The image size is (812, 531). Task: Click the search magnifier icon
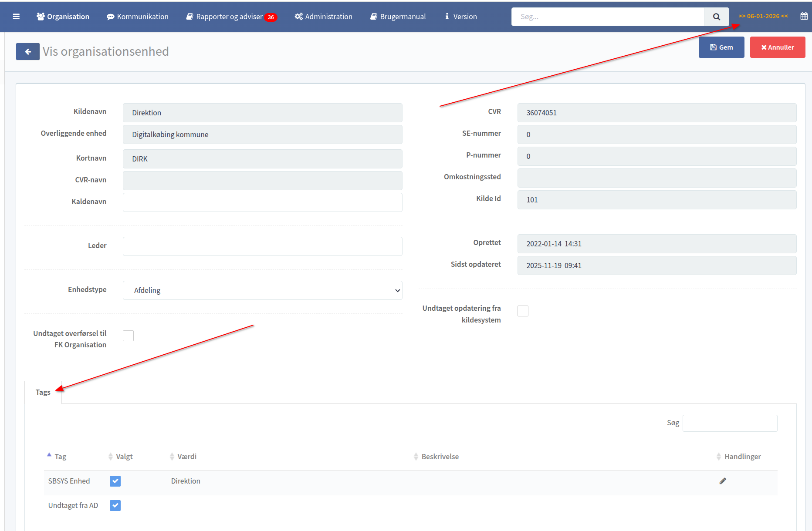coord(716,17)
